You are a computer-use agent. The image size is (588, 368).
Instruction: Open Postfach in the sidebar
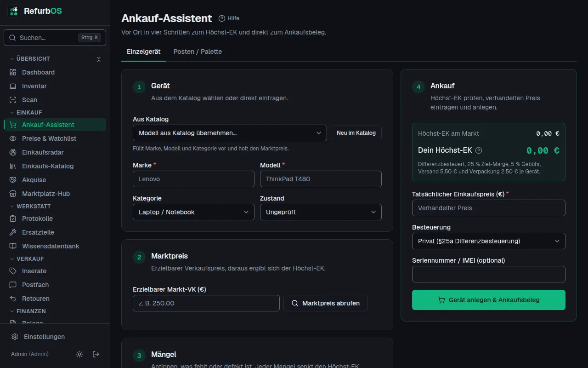(55, 285)
